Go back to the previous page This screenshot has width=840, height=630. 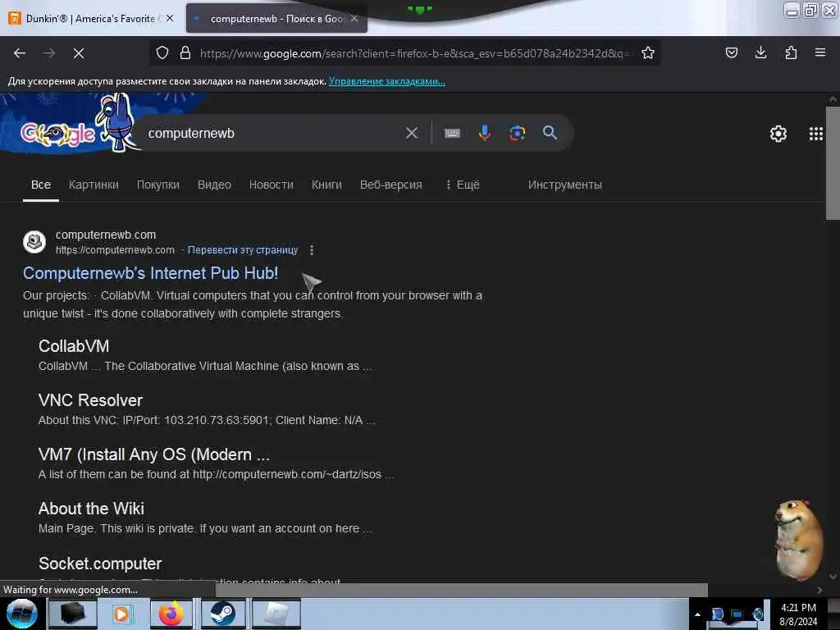(20, 53)
